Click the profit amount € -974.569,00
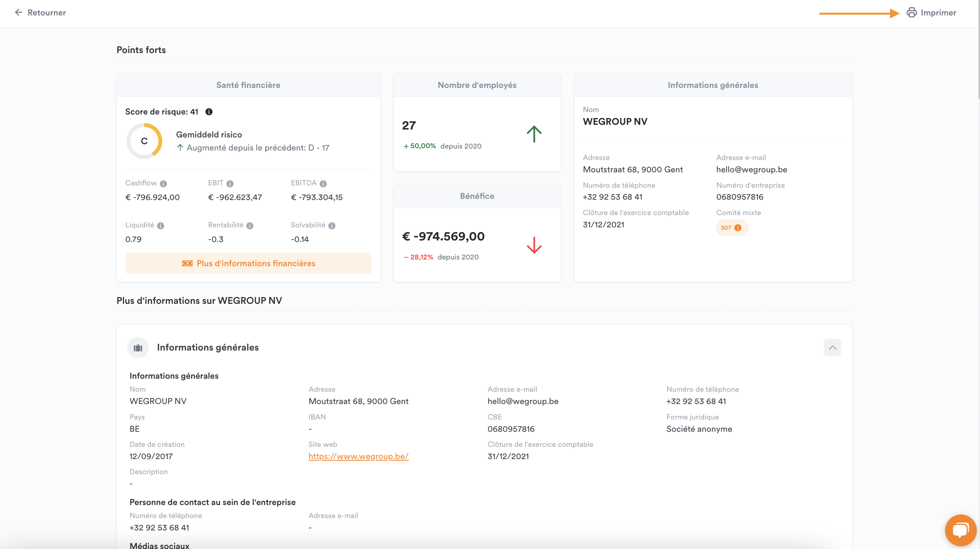 point(443,236)
